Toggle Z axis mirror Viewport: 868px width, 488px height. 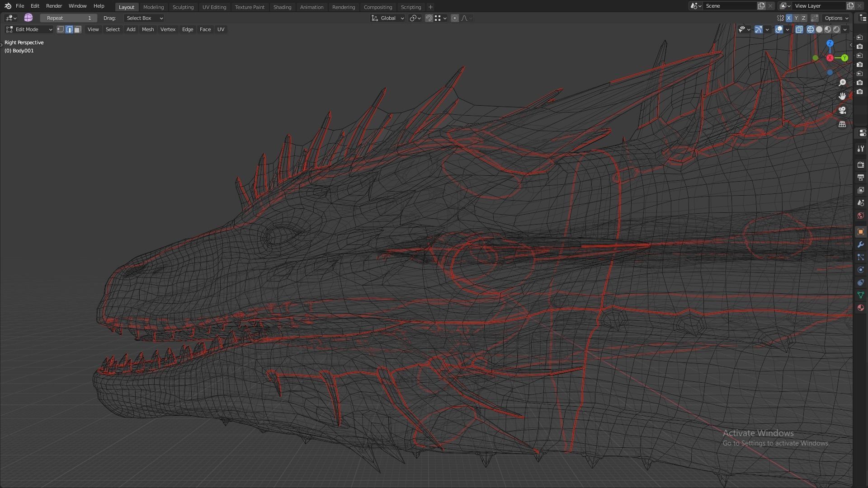click(x=804, y=18)
